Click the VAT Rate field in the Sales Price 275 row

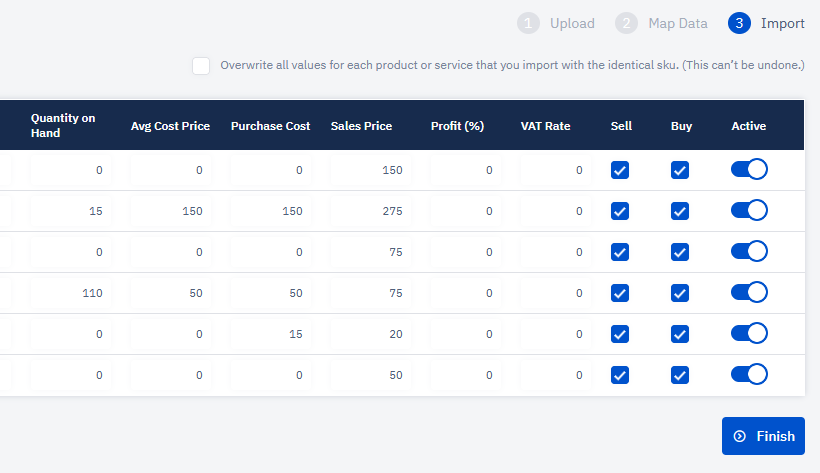click(x=556, y=211)
